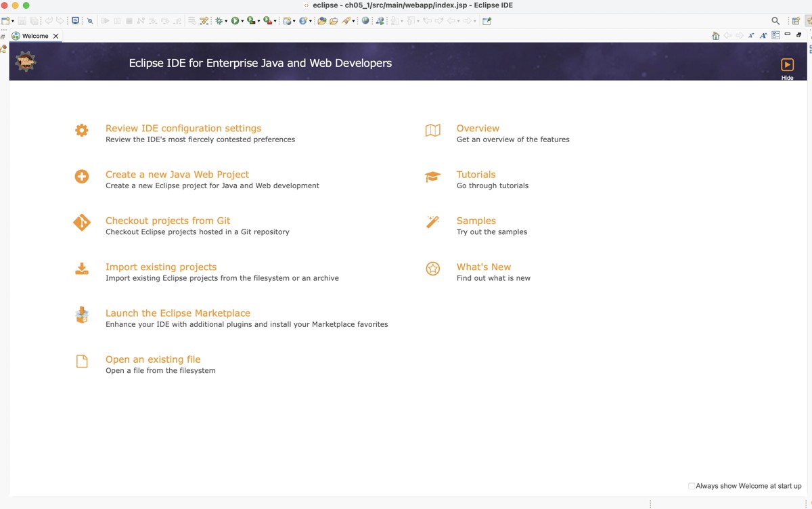Open the New wizard dropdown arrow
The height and width of the screenshot is (509, 812).
click(13, 21)
